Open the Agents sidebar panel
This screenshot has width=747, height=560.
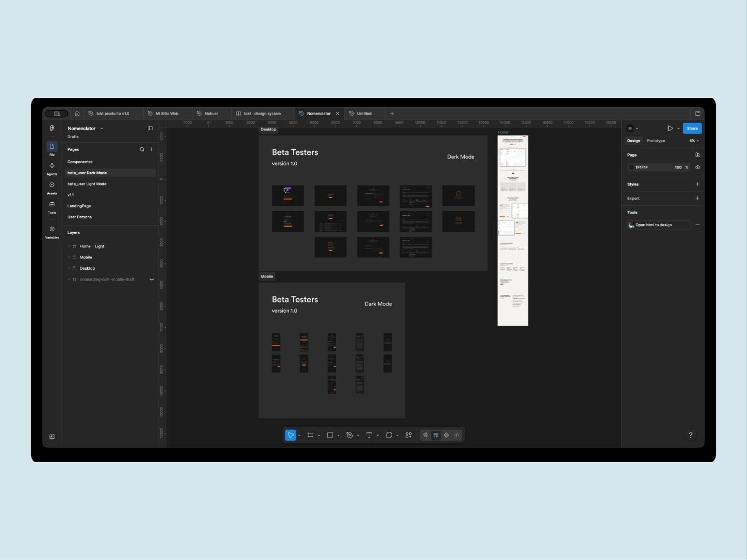tap(52, 169)
